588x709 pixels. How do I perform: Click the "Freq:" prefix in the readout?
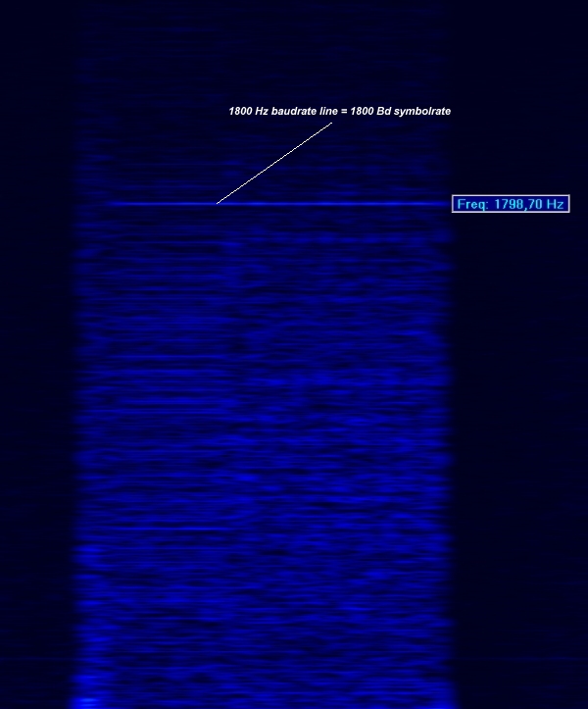pyautogui.click(x=472, y=204)
